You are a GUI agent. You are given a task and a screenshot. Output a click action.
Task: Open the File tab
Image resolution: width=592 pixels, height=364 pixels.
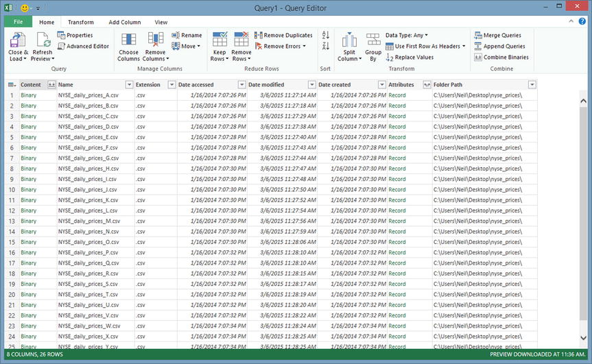(18, 22)
